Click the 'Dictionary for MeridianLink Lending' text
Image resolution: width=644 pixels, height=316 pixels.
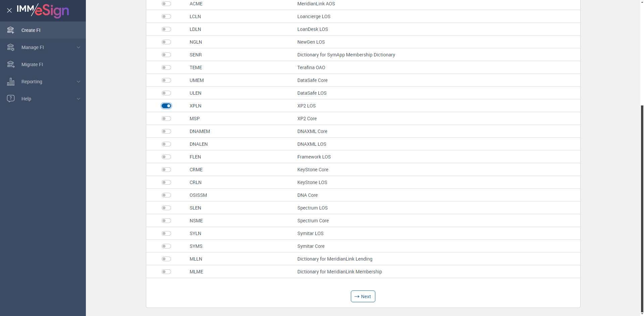coord(335,259)
